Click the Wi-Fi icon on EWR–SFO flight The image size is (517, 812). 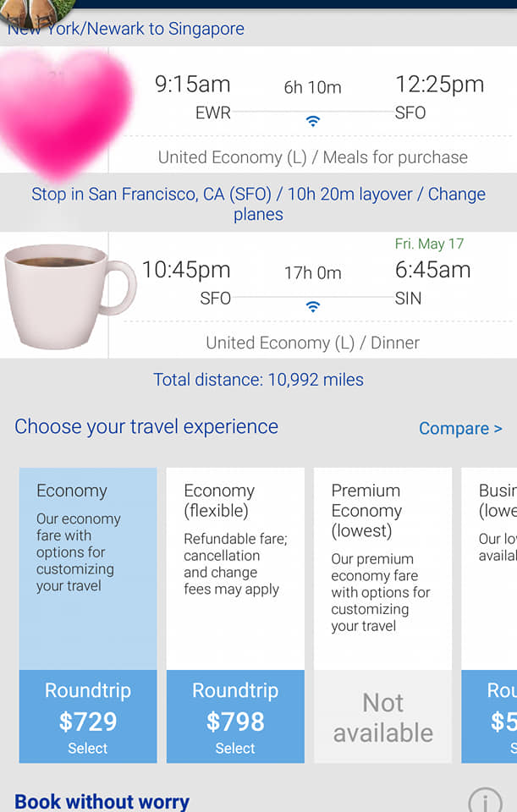pyautogui.click(x=313, y=122)
